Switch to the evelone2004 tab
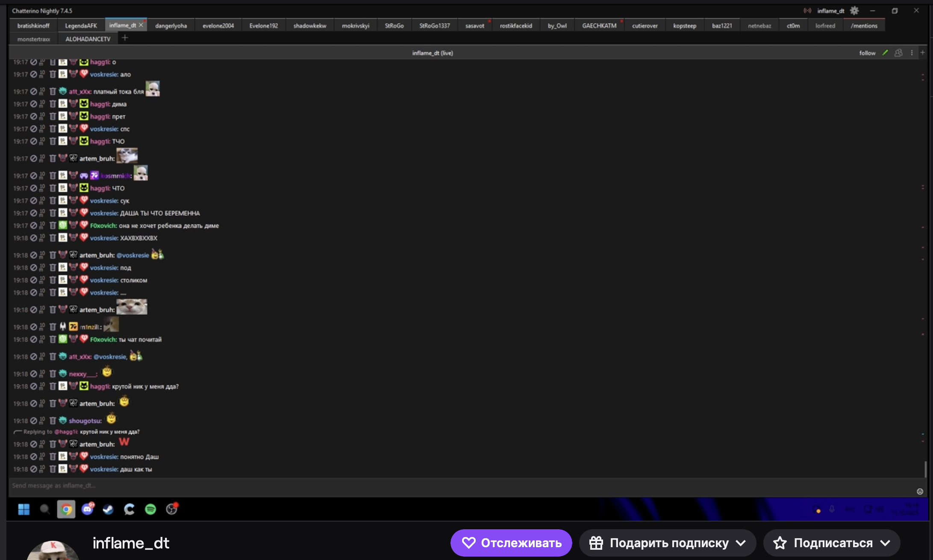The width and height of the screenshot is (933, 560). 218,26
